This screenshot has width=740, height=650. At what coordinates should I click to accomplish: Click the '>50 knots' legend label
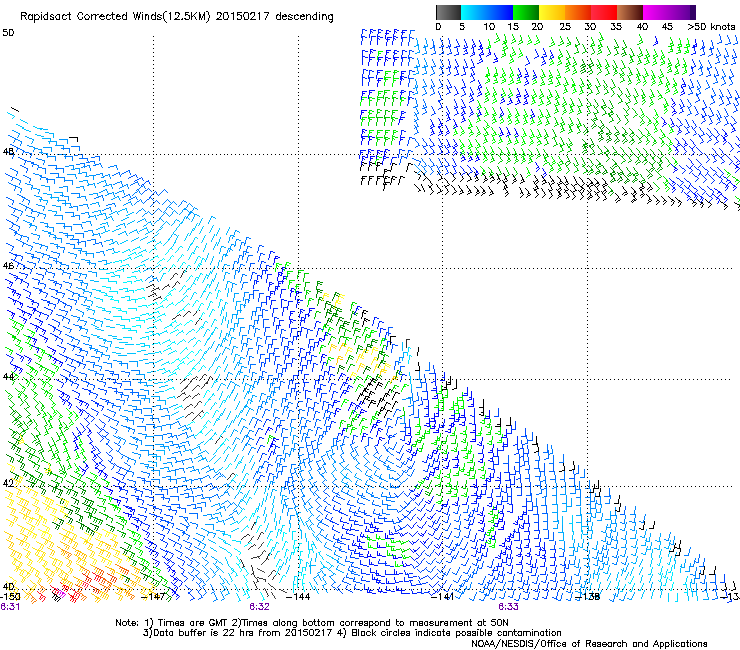[711, 27]
